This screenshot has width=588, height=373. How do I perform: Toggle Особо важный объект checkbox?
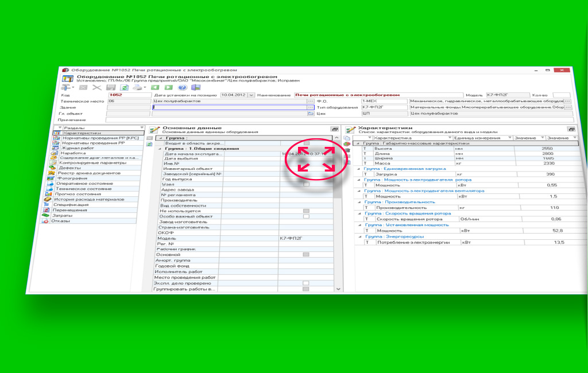coord(307,216)
